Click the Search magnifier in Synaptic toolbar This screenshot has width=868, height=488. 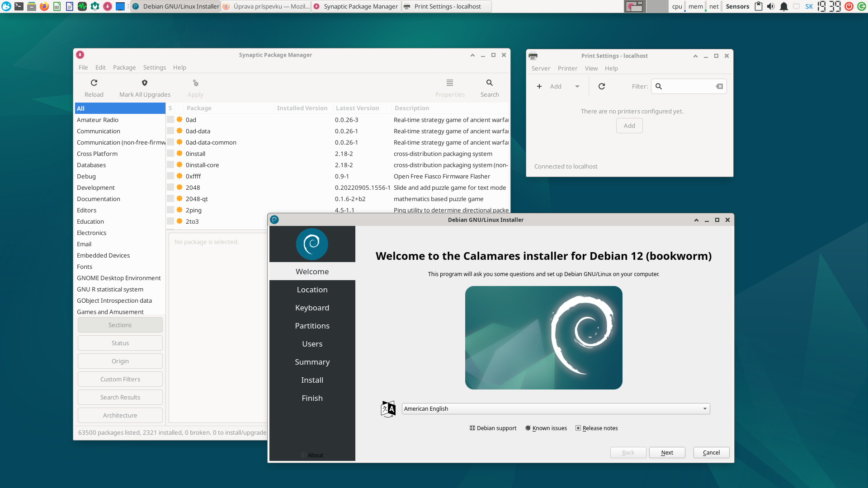coord(490,83)
